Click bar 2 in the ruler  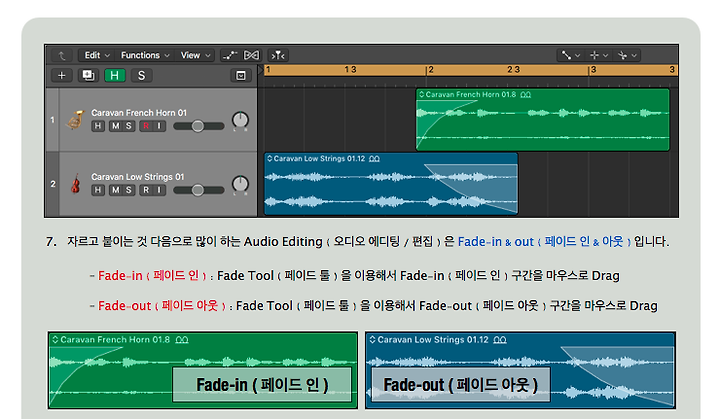pyautogui.click(x=430, y=69)
